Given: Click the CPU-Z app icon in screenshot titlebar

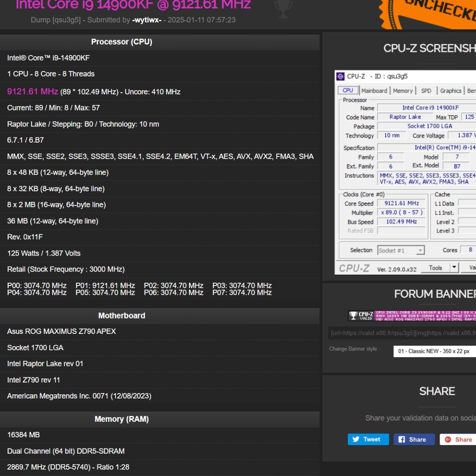Looking at the screenshot, I should click(341, 76).
